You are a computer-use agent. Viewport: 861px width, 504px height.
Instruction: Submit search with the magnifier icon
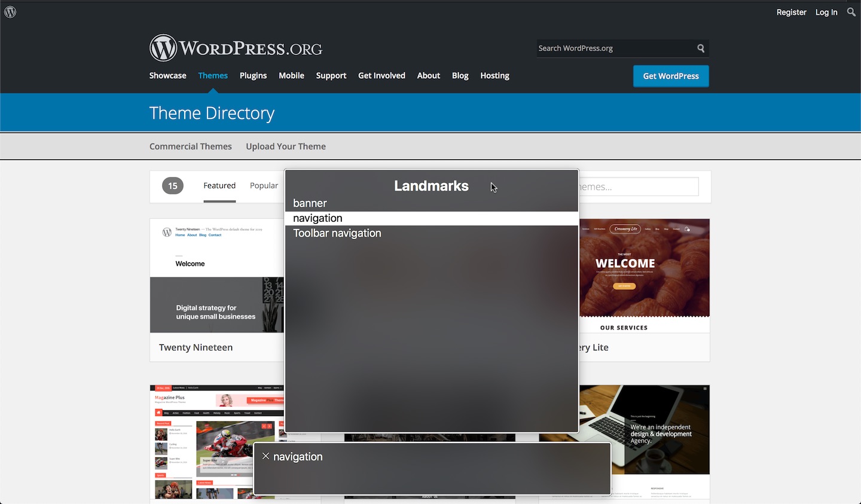point(701,48)
